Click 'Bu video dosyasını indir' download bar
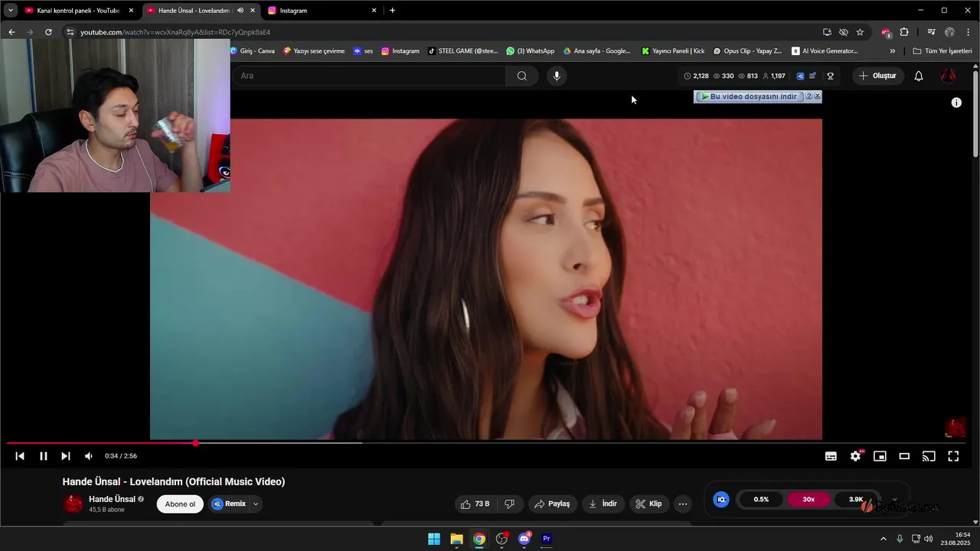 [750, 96]
